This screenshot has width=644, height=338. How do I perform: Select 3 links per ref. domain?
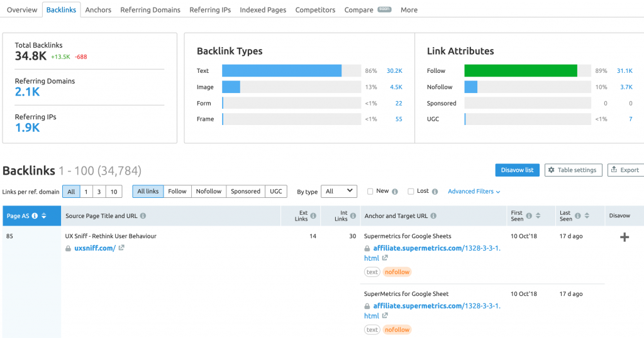point(99,192)
